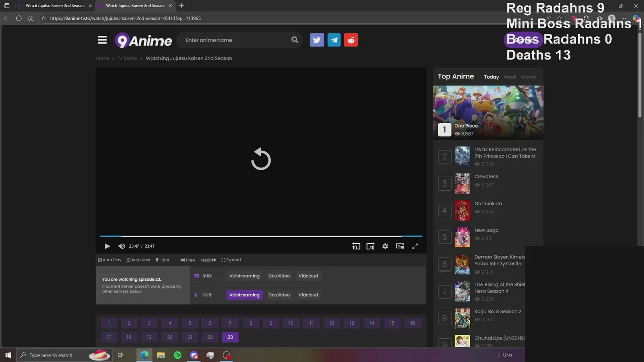
Task: Open Task View on taskbar
Action: pyautogui.click(x=121, y=355)
